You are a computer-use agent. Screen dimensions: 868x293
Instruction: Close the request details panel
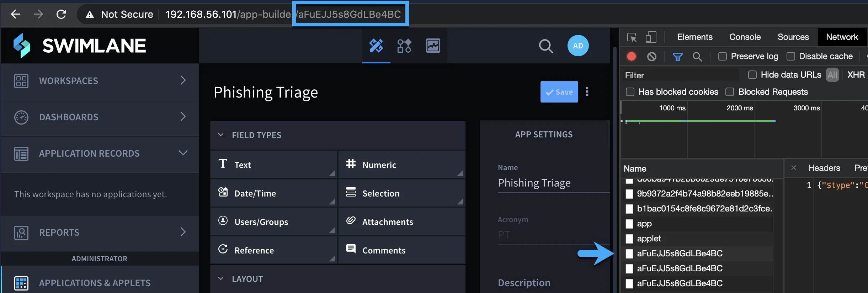click(793, 168)
